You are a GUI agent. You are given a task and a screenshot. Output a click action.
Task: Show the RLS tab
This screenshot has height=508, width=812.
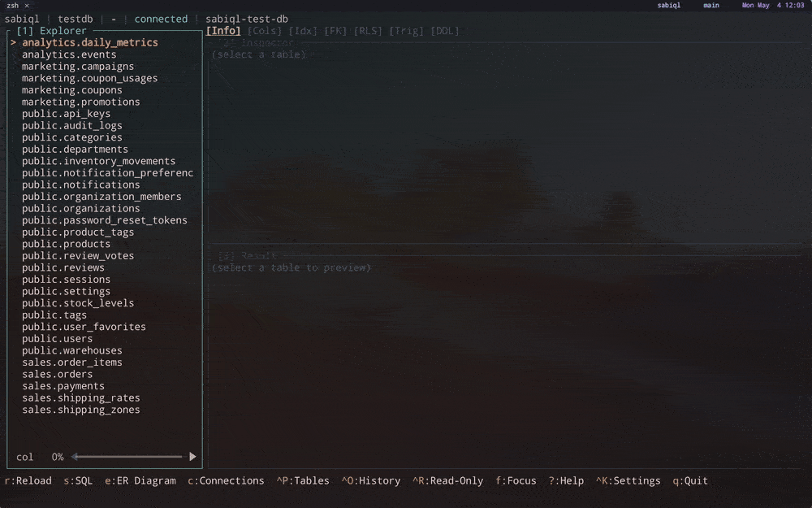(368, 31)
